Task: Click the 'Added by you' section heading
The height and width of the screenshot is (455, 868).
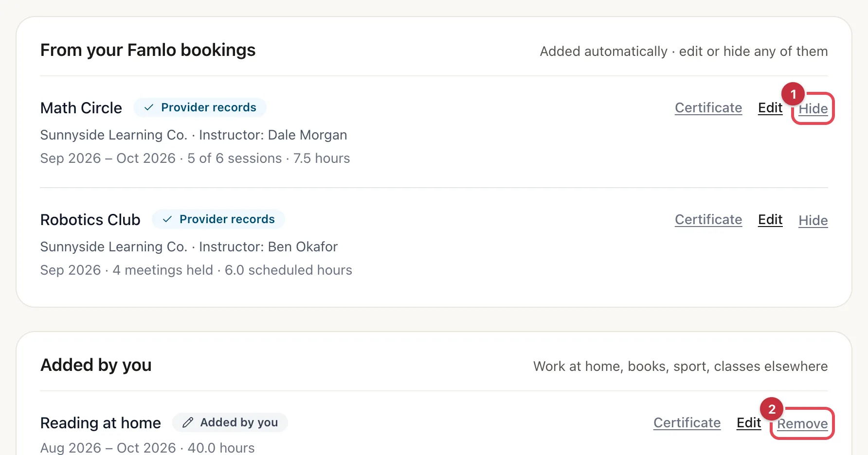Action: pyautogui.click(x=96, y=365)
